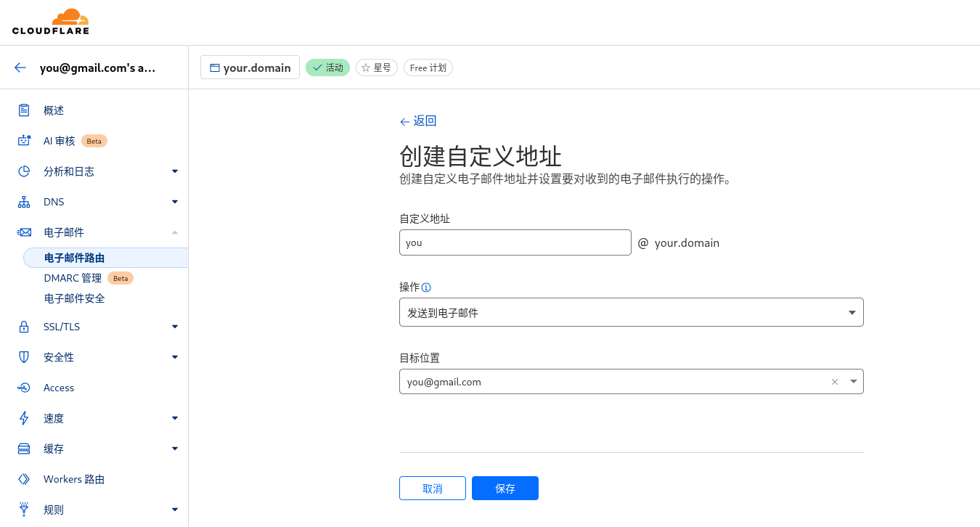Click the 返回 back link
Screen dimensions: 980x527
point(418,121)
